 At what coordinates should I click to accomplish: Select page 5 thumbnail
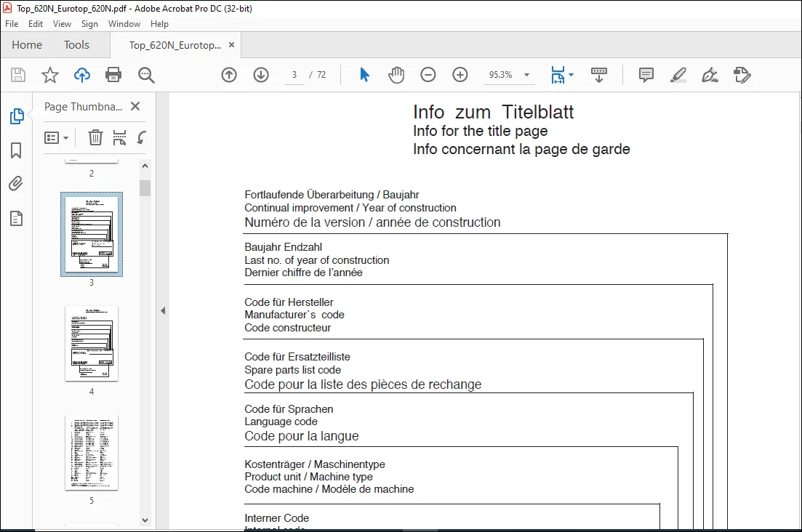pyautogui.click(x=92, y=452)
